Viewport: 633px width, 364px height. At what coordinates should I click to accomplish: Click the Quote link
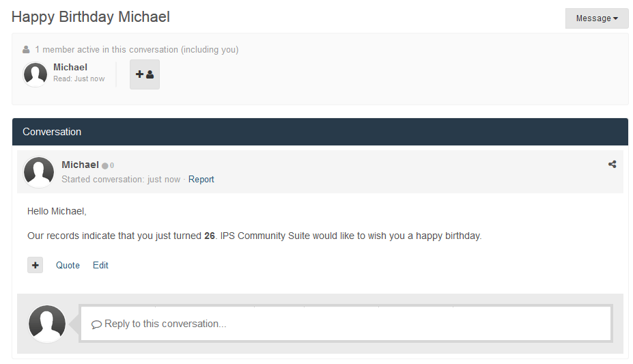[x=68, y=265]
